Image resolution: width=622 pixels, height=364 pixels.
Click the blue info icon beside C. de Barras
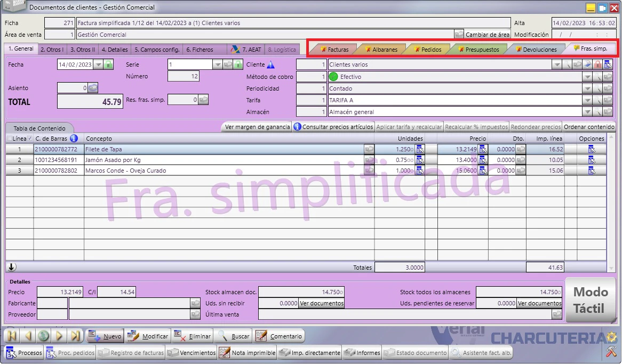tap(74, 139)
